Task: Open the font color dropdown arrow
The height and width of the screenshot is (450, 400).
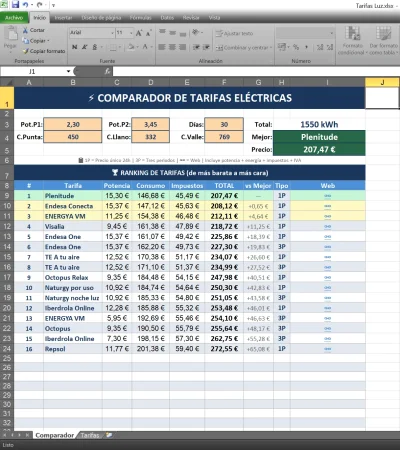Action: (x=151, y=47)
